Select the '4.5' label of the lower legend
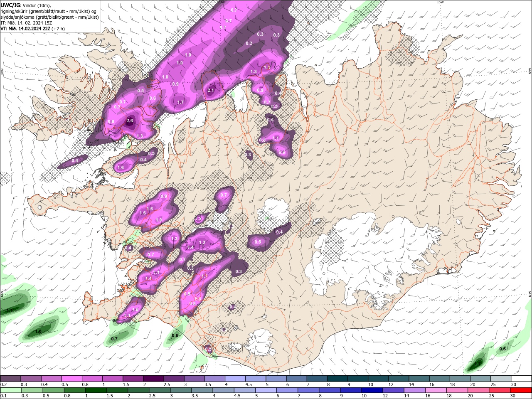The height and width of the screenshot is (399, 532). tap(238, 397)
